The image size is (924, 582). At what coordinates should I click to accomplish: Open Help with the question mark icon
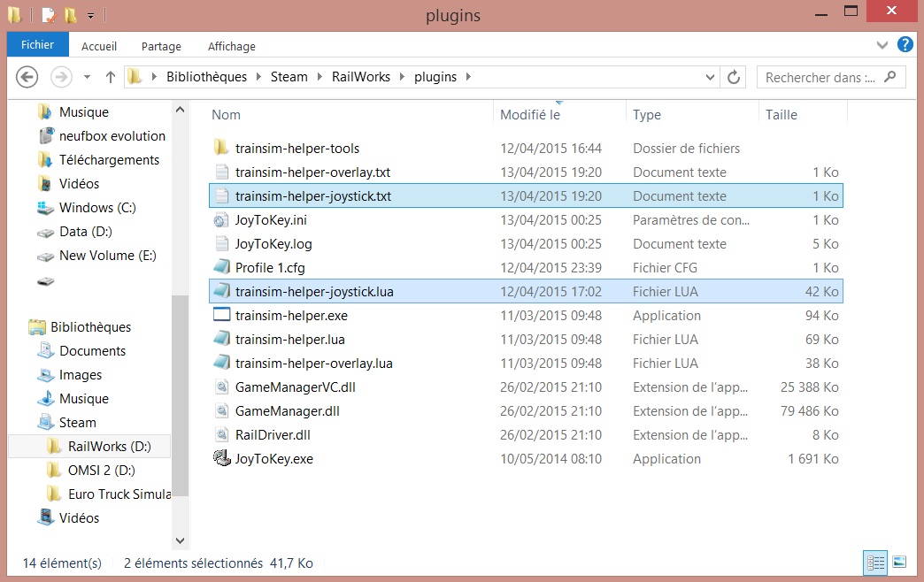click(905, 45)
